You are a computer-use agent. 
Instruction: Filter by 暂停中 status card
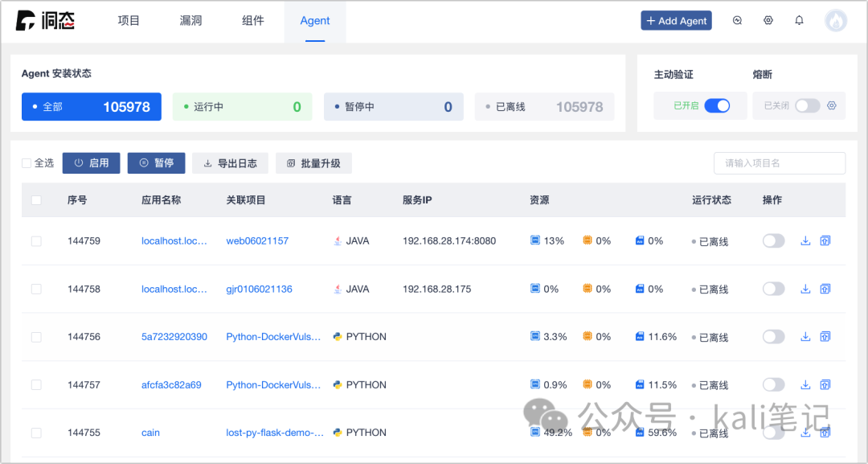coord(394,106)
